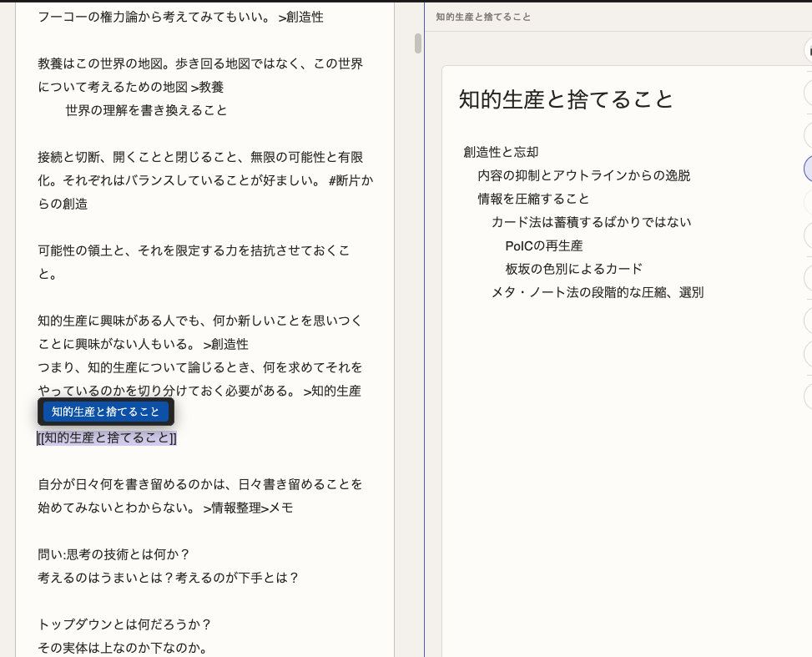Select outline row カード法は蓄積するばかりではない
This screenshot has height=657, width=812.
pyautogui.click(x=592, y=222)
